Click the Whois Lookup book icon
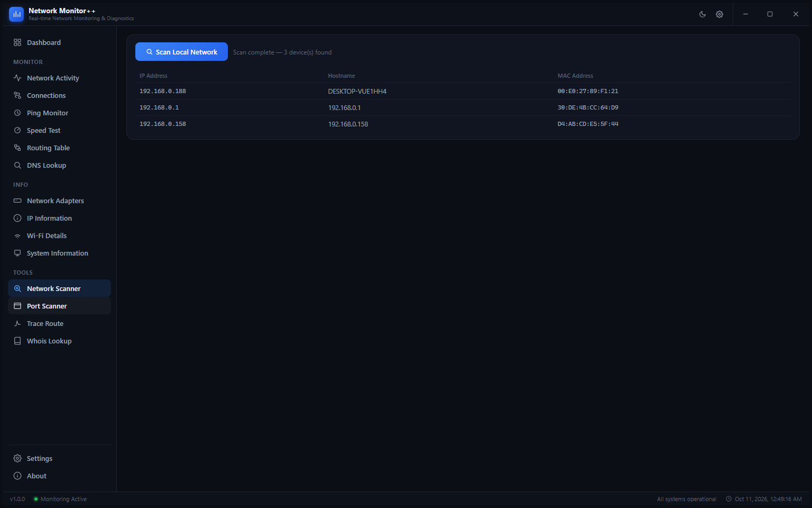 (17, 341)
